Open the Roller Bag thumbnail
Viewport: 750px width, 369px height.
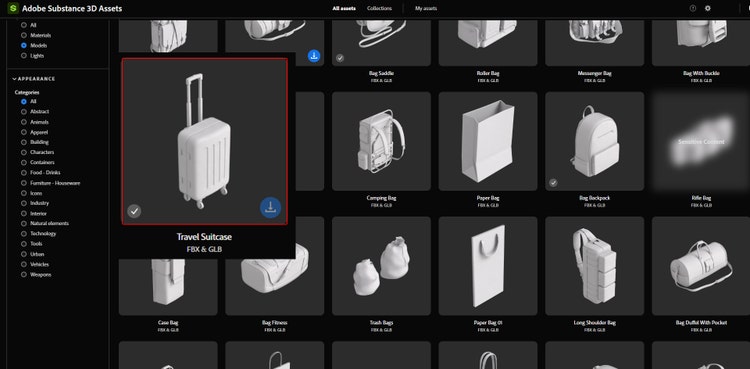click(488, 43)
